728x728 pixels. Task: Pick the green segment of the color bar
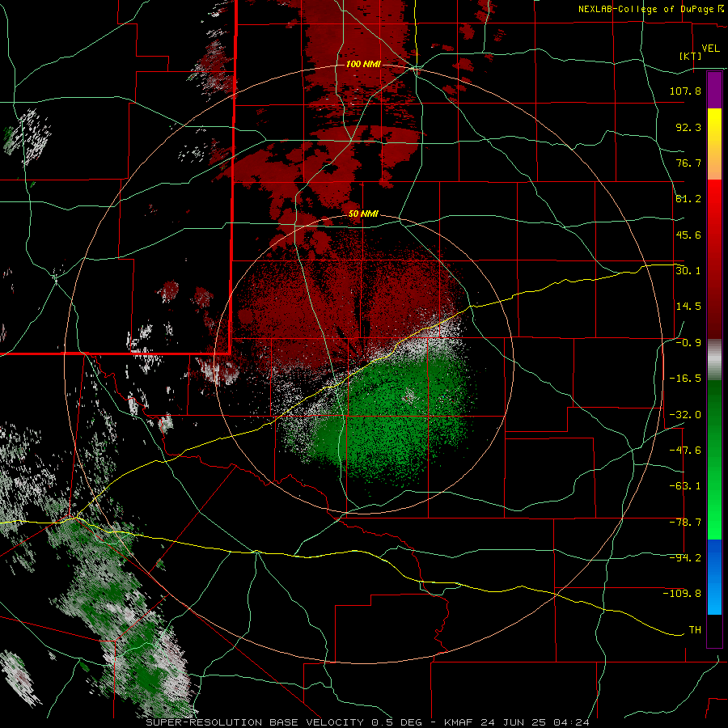pyautogui.click(x=714, y=459)
